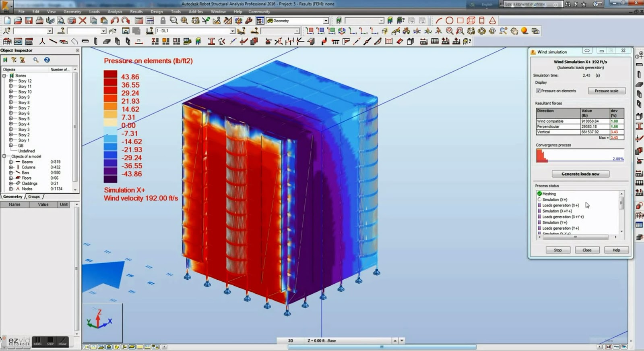
Task: Click the Pressure scale button
Action: click(x=606, y=91)
